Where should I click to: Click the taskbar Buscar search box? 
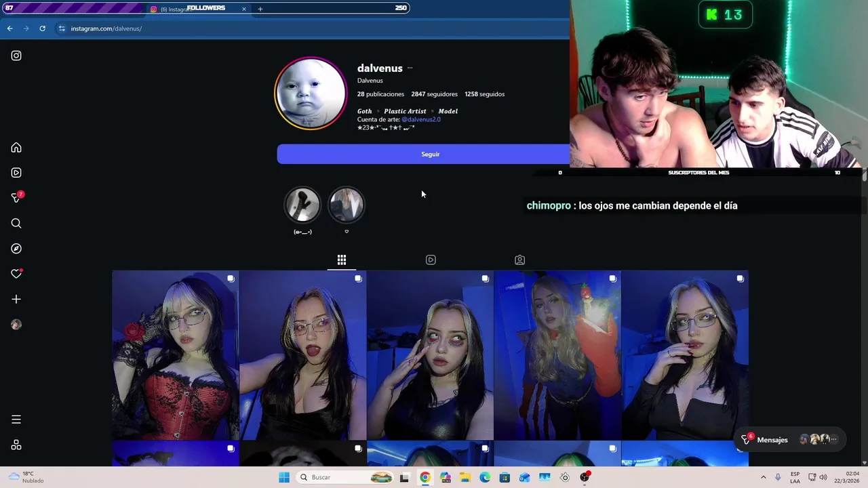[345, 477]
